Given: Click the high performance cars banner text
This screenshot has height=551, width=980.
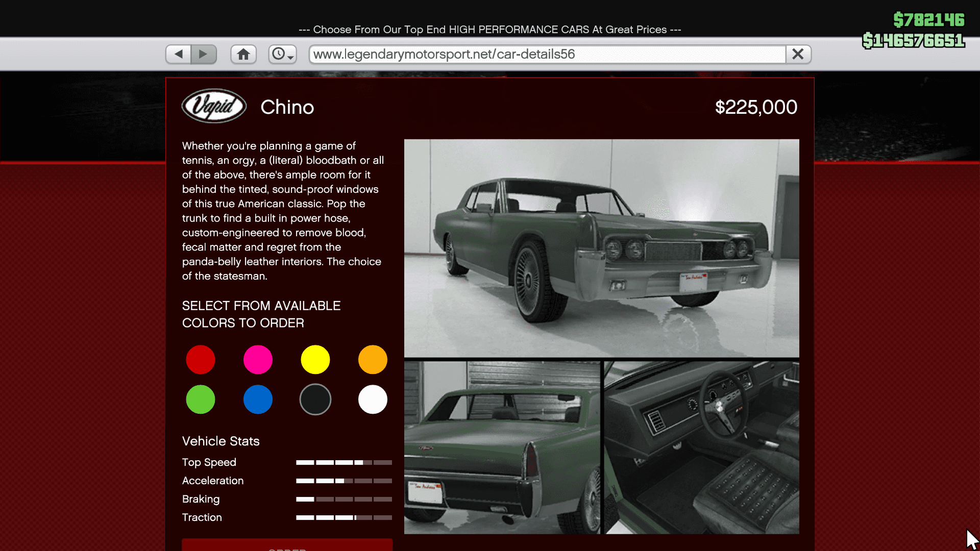Looking at the screenshot, I should [489, 30].
